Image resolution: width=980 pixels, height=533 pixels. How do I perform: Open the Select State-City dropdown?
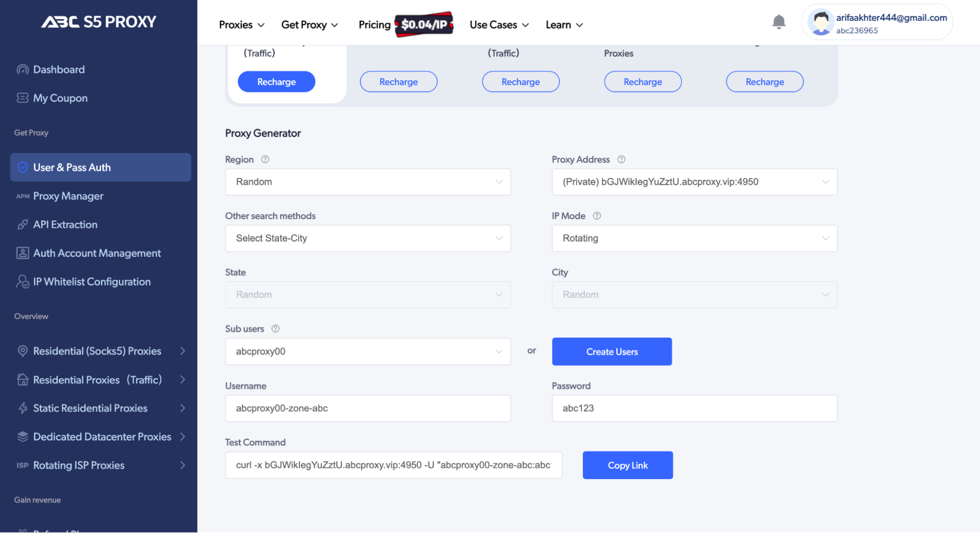(x=368, y=238)
